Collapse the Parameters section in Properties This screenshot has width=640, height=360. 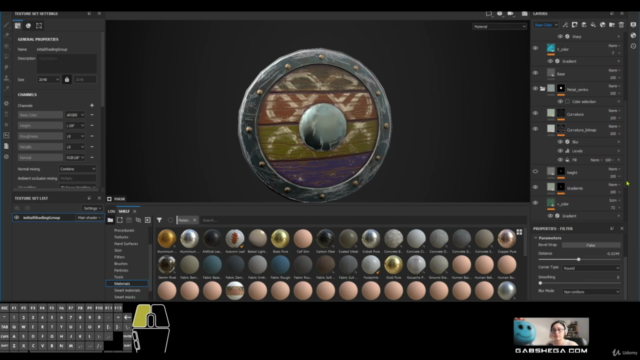pos(536,238)
